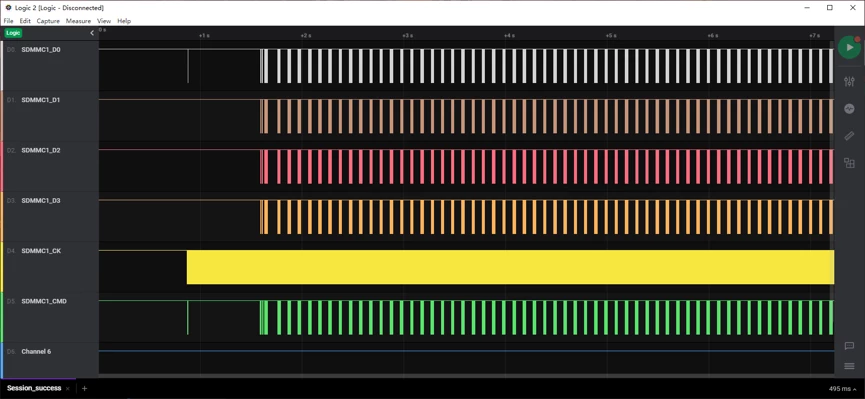Open the Measurements ruler panel icon
This screenshot has height=399, width=865.
coord(849,136)
